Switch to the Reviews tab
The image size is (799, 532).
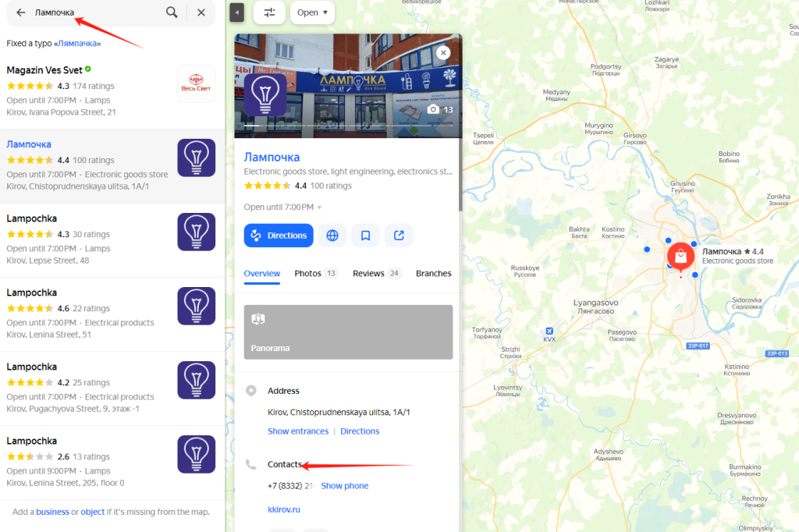coord(377,274)
